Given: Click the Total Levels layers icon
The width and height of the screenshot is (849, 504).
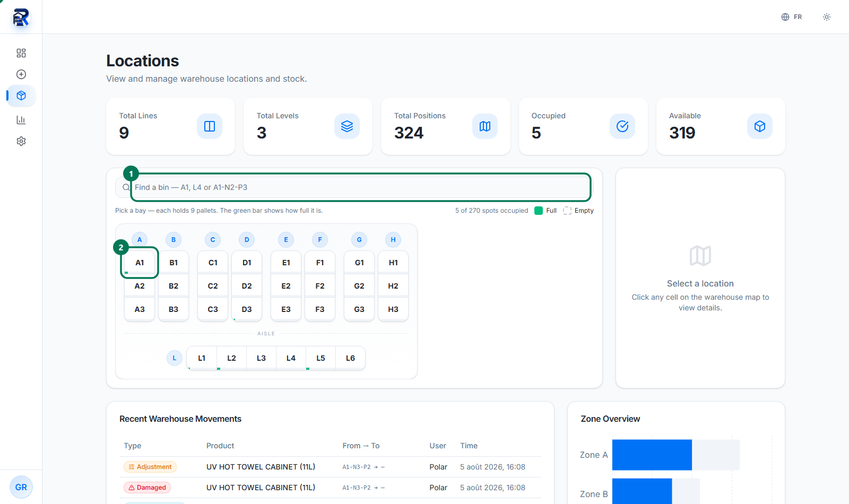Looking at the screenshot, I should [x=347, y=126].
